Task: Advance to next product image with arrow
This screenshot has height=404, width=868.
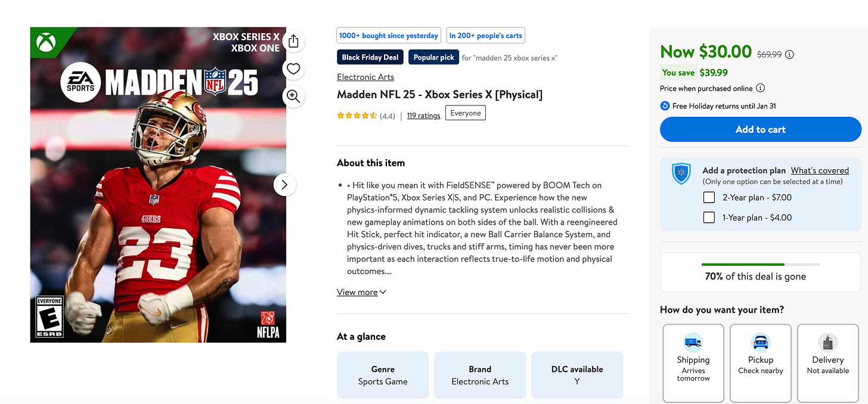Action: pos(285,185)
